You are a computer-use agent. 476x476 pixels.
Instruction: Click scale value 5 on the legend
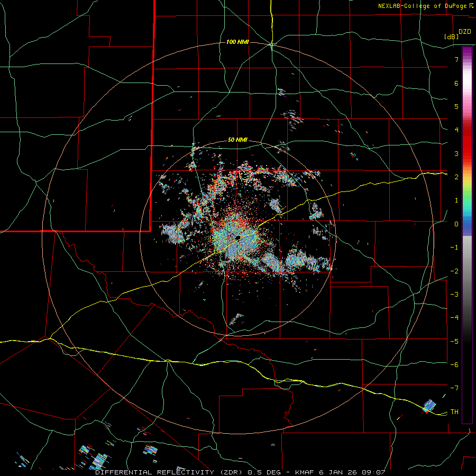click(456, 106)
